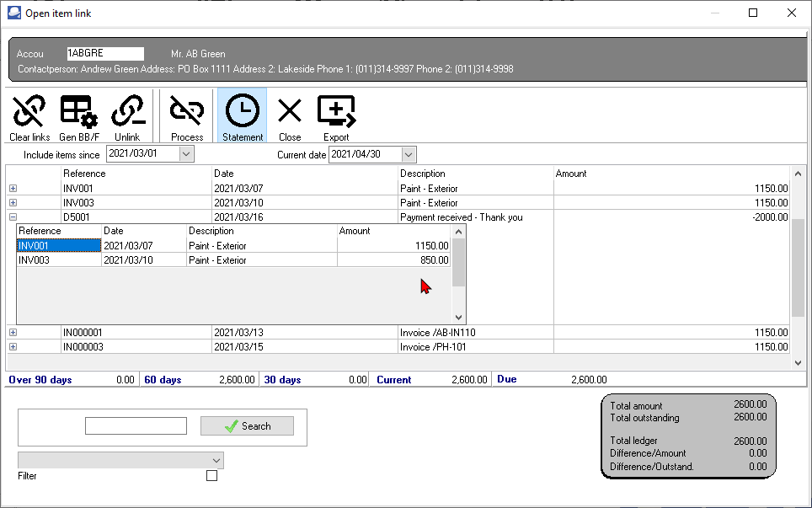Image resolution: width=812 pixels, height=508 pixels.
Task: Click the main Description column header
Action: 476,174
